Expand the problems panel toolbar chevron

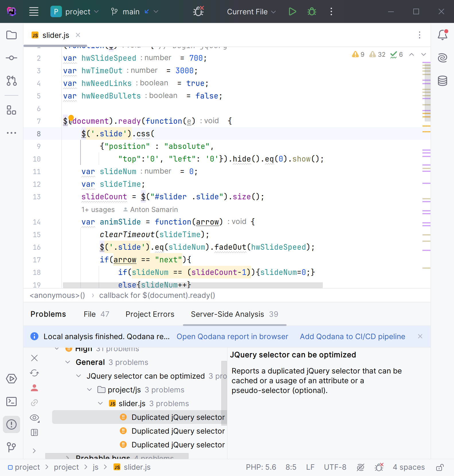(x=34, y=451)
